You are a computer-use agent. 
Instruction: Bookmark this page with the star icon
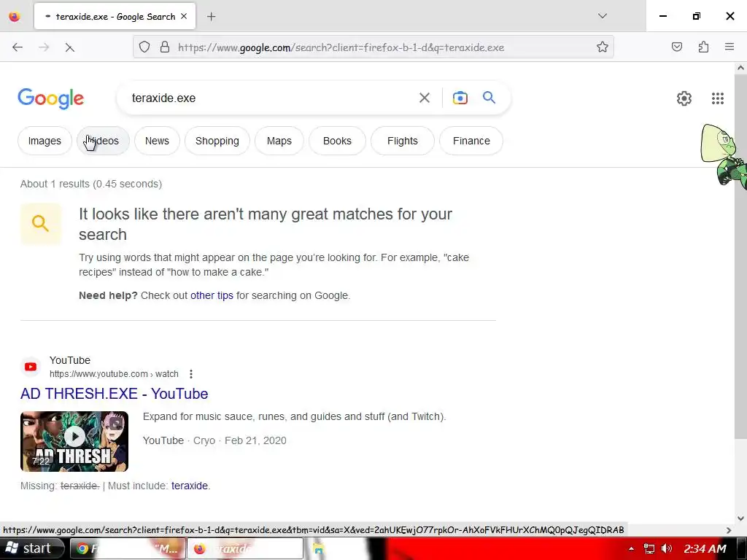(x=602, y=47)
